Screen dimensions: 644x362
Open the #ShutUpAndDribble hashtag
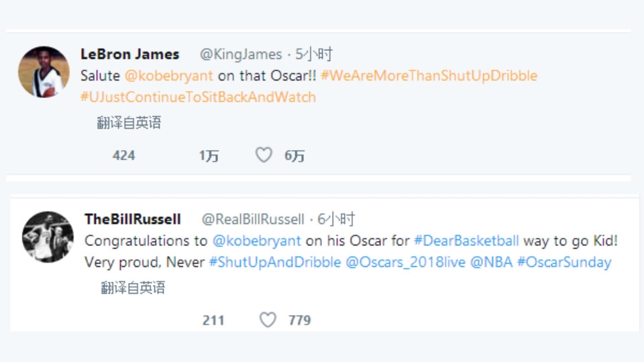pos(274,262)
